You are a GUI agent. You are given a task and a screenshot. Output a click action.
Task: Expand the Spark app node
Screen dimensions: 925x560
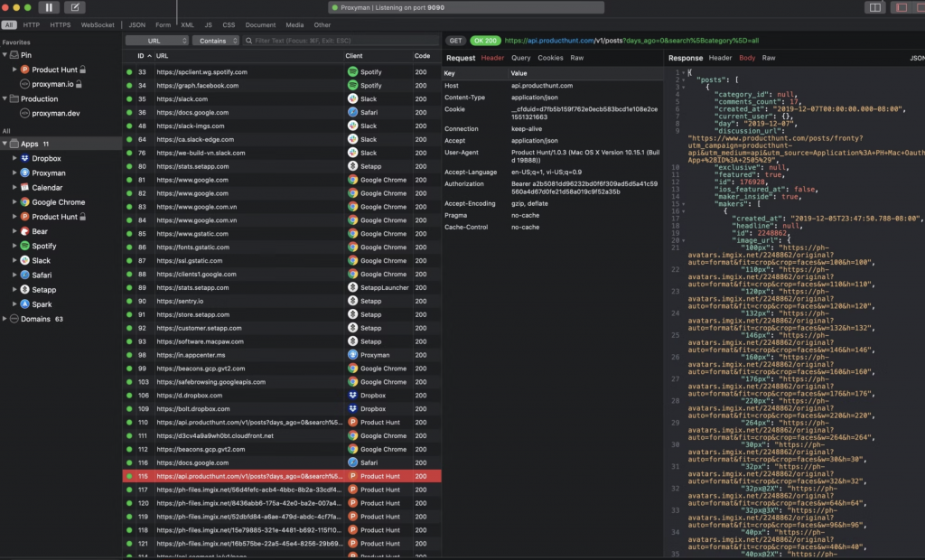coord(14,303)
